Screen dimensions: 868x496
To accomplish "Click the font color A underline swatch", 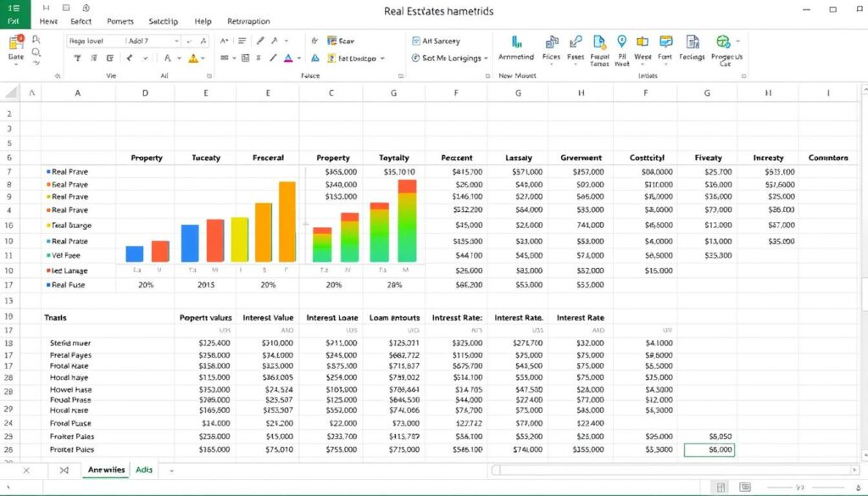I will (x=288, y=59).
